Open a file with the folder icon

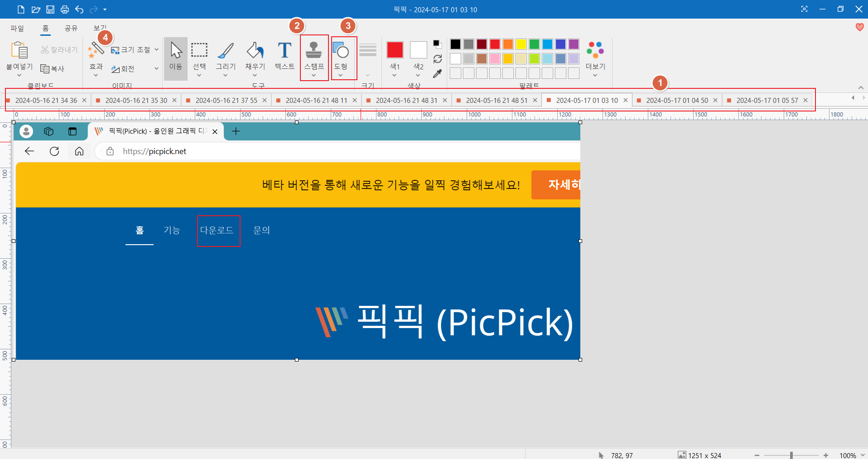click(36, 9)
